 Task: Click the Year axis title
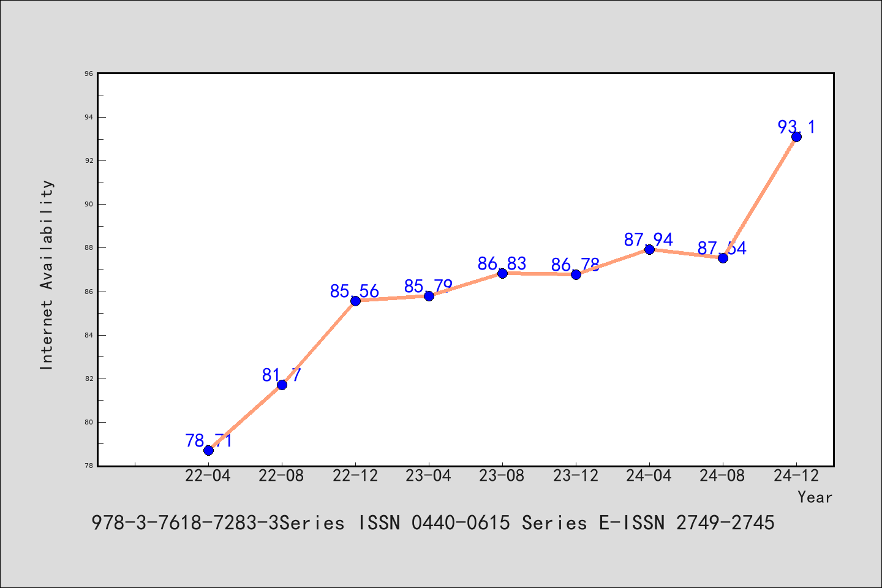pyautogui.click(x=815, y=497)
